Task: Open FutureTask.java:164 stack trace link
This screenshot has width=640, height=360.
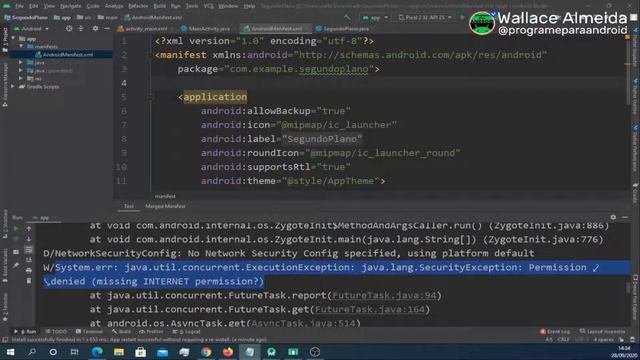Action: 369,309
